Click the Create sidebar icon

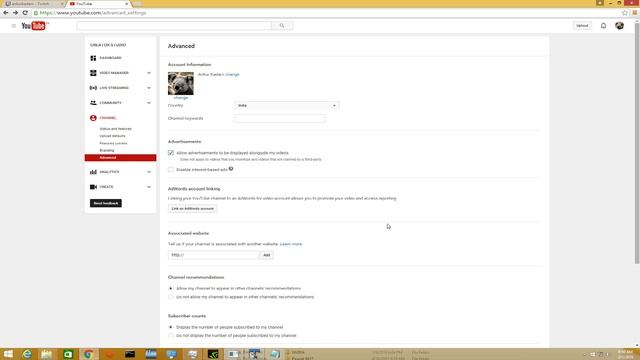coord(93,187)
